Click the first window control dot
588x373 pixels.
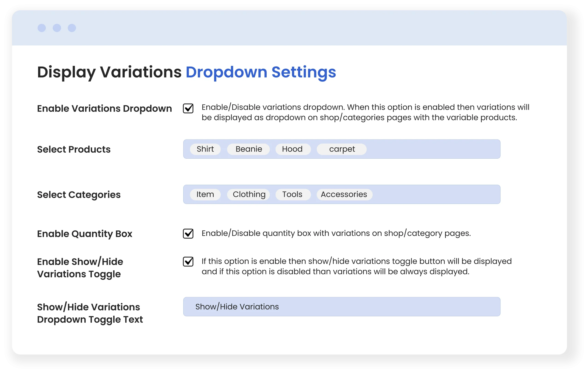(42, 28)
